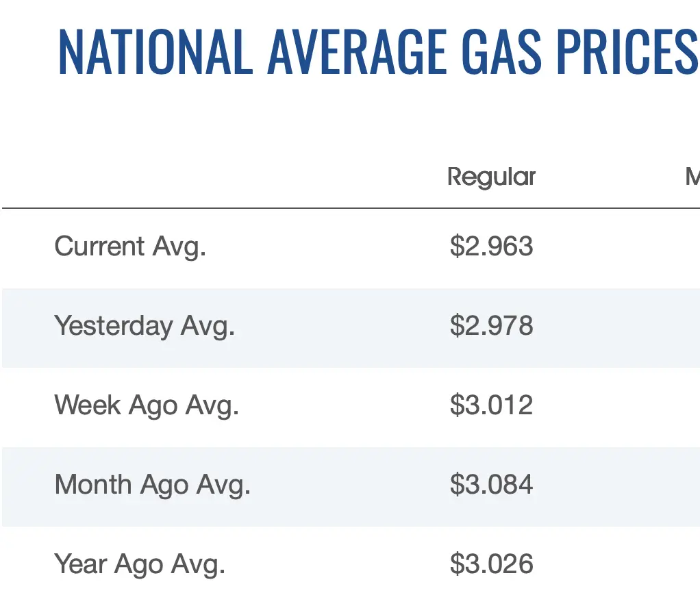Select the month-ago regular price $3.084
Viewport: 700px width, 593px height.
(x=491, y=485)
